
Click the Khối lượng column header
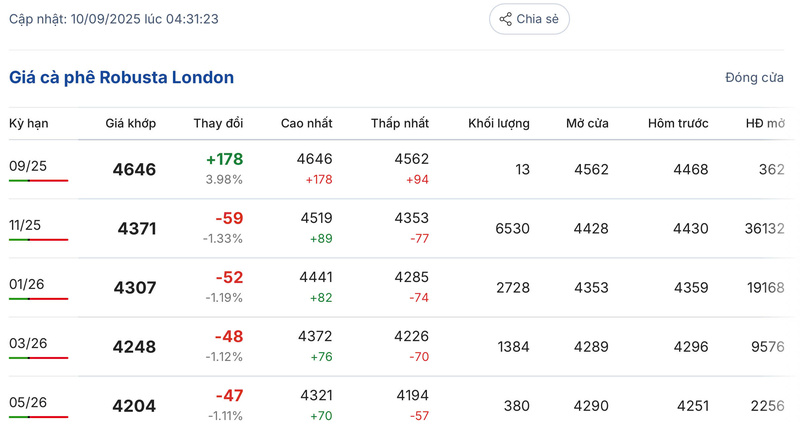tap(499, 123)
